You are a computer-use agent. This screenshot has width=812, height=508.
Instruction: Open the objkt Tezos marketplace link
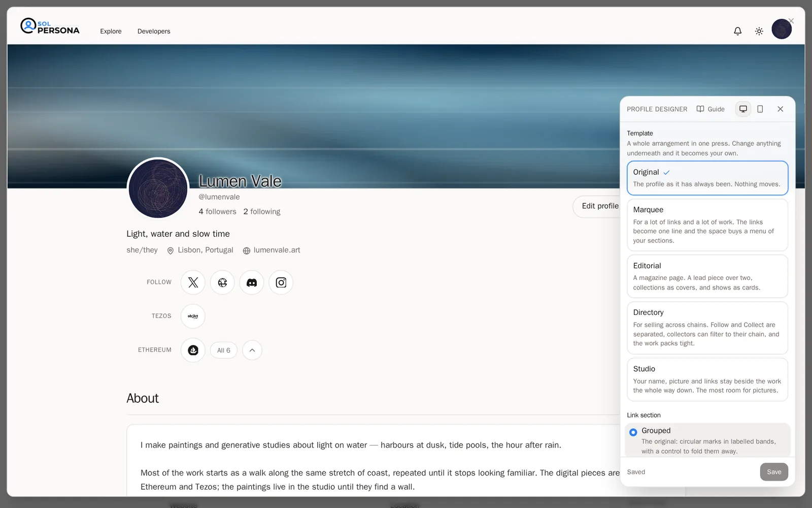tap(193, 316)
